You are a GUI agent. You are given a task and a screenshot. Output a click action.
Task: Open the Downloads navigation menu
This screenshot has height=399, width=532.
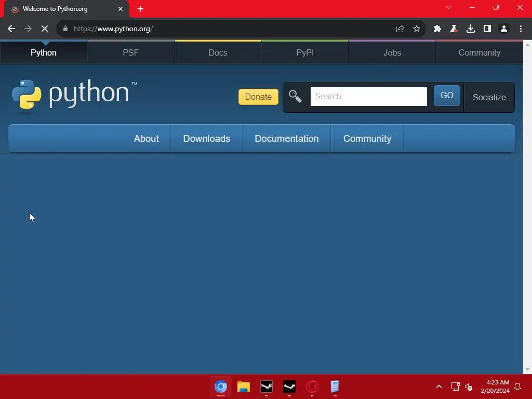click(x=207, y=138)
